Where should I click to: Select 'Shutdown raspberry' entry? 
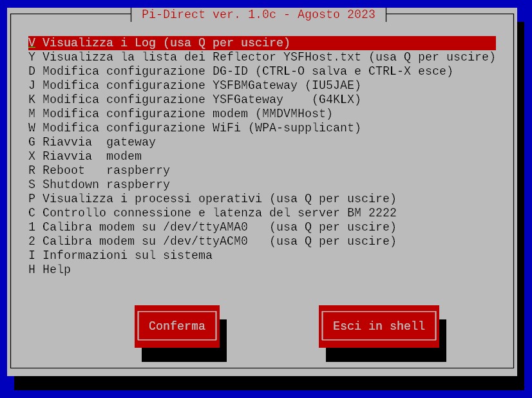coord(99,185)
